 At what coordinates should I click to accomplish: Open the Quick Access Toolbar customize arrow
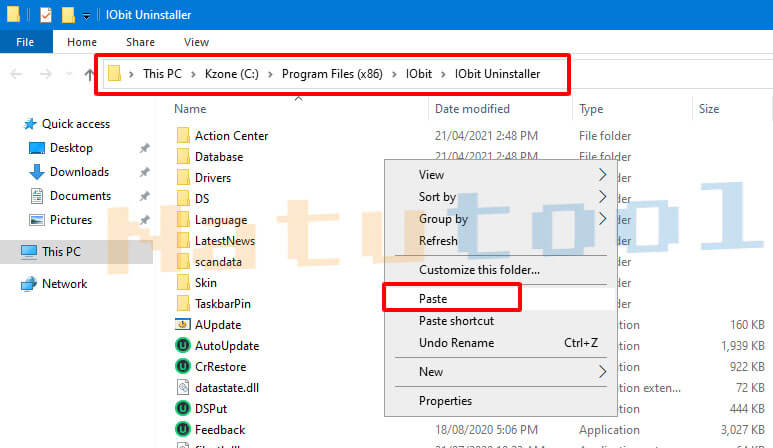click(x=86, y=16)
